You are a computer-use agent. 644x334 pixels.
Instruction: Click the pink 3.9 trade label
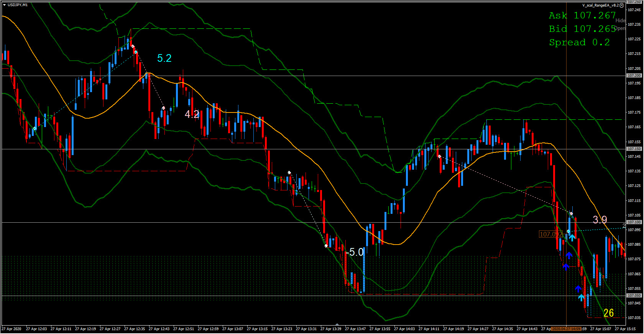pos(600,220)
